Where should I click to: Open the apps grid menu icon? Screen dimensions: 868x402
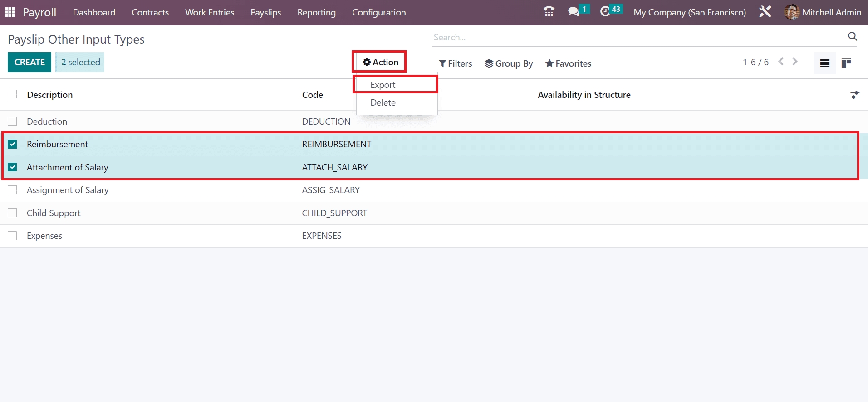point(10,12)
